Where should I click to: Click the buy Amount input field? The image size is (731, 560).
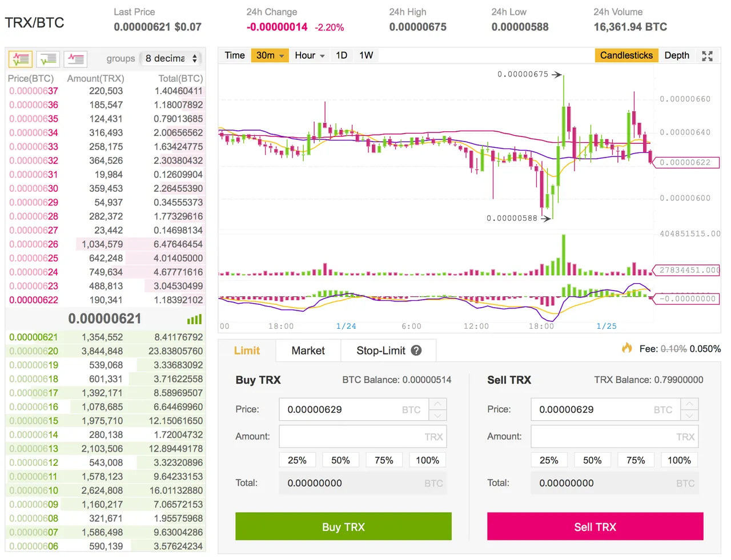point(363,437)
